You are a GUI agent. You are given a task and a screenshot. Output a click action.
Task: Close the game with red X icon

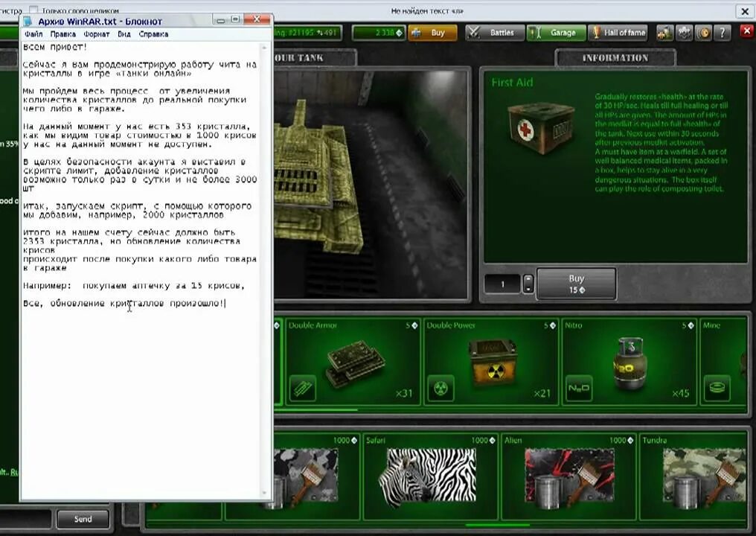pos(747,32)
